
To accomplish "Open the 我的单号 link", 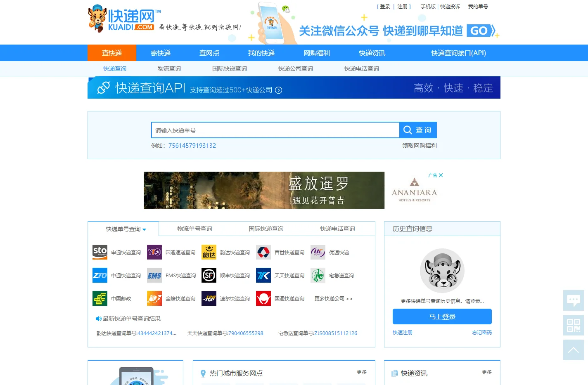I will click(x=478, y=7).
